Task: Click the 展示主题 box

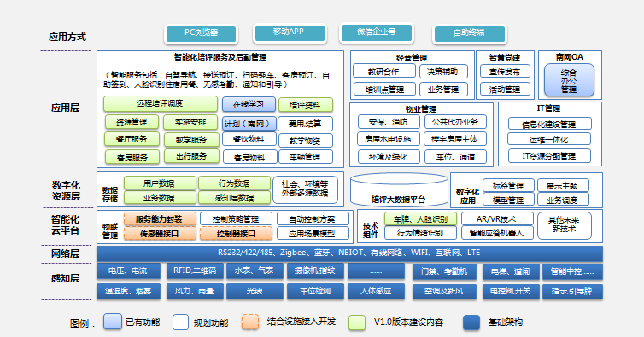Action: coord(563,185)
